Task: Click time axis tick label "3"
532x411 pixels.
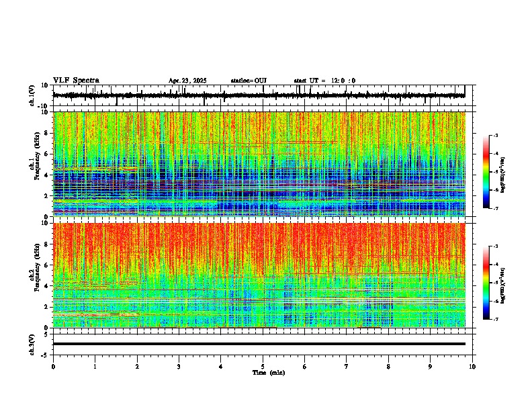Action: click(179, 367)
